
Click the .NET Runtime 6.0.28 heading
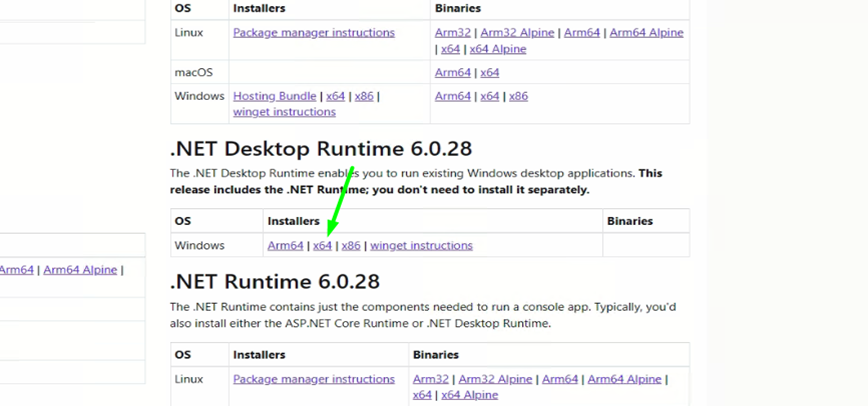(275, 282)
